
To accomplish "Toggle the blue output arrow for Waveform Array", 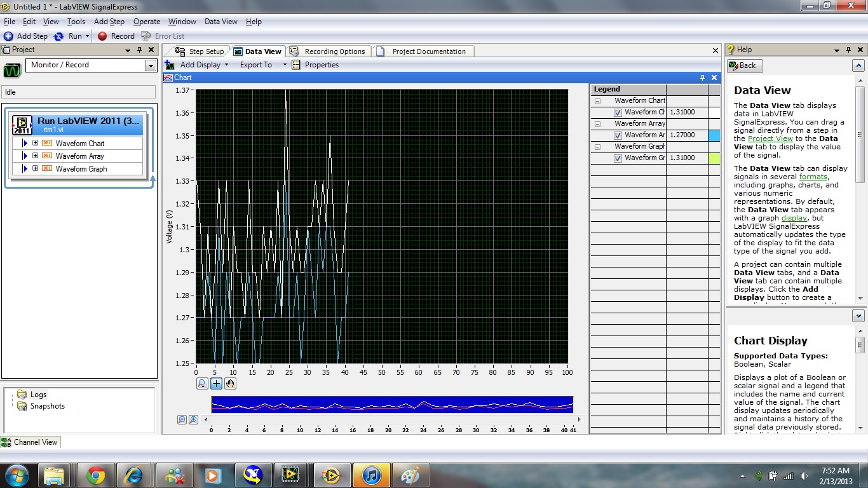I will (25, 156).
